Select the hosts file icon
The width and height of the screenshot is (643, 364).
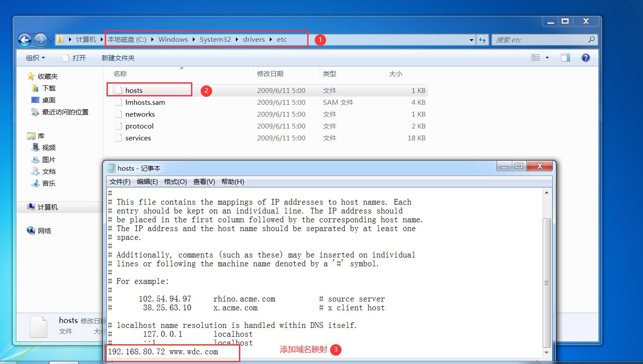pyautogui.click(x=118, y=90)
